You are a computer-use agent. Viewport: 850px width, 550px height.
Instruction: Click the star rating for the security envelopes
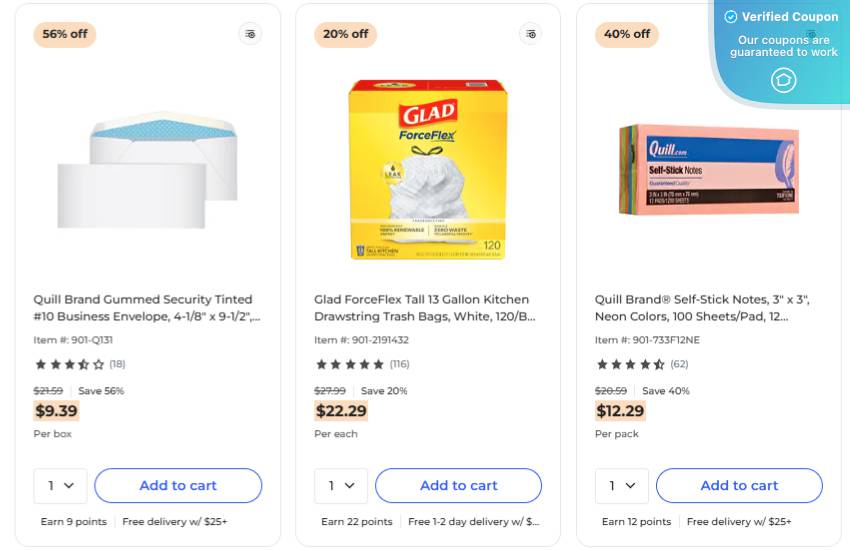coord(70,364)
